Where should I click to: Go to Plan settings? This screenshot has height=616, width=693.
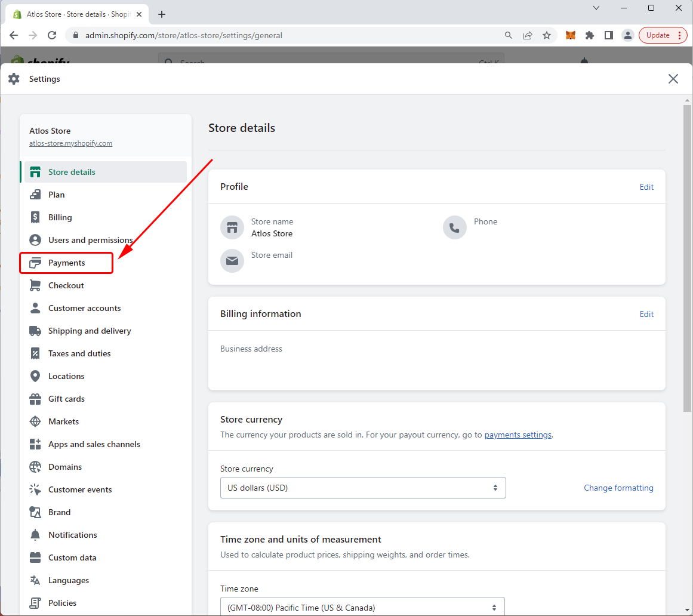click(x=106, y=195)
